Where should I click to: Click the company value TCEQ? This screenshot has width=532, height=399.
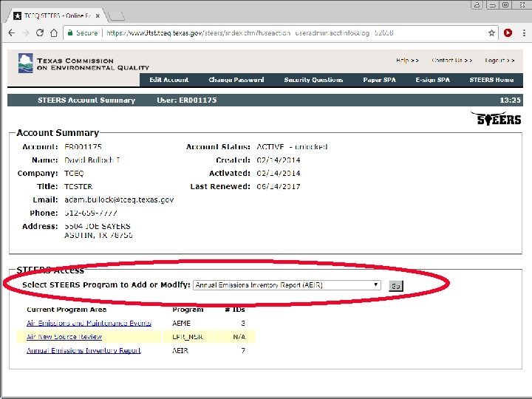click(x=74, y=174)
